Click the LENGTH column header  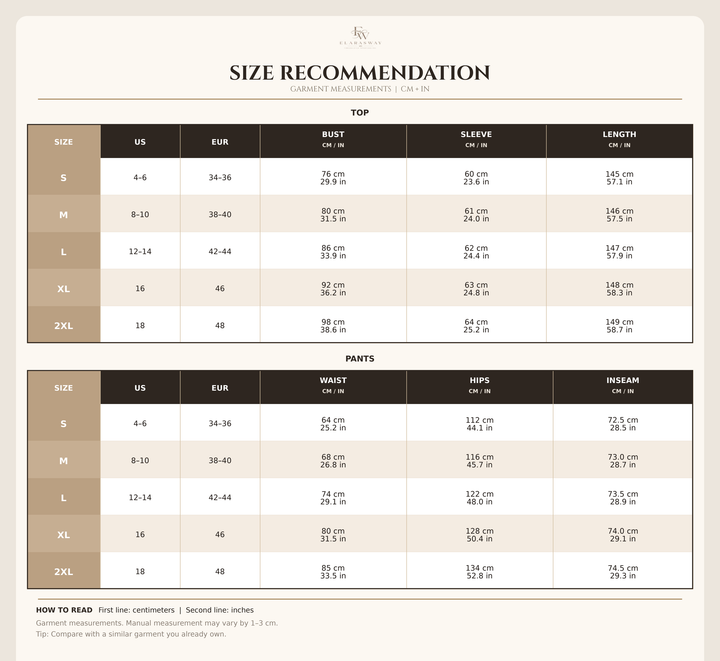tap(619, 140)
